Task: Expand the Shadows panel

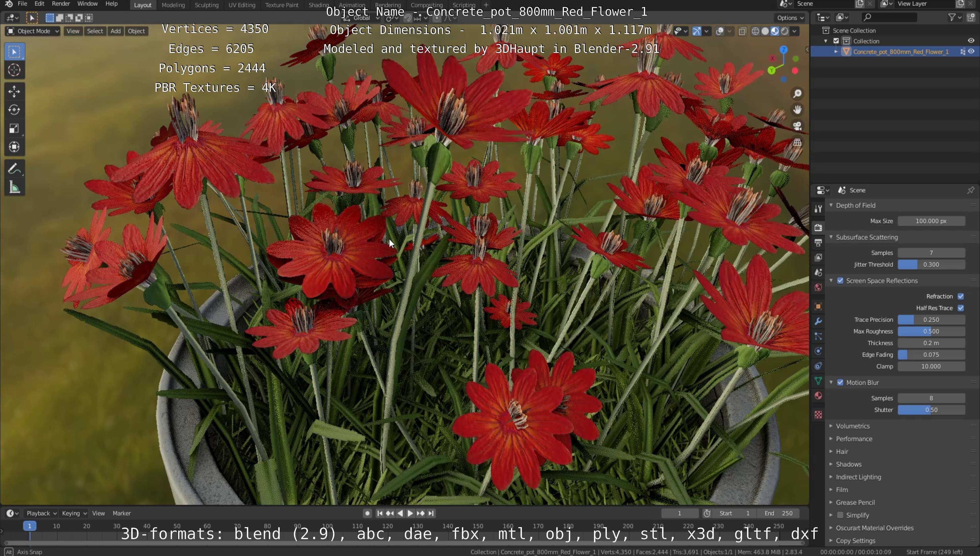Action: point(830,464)
